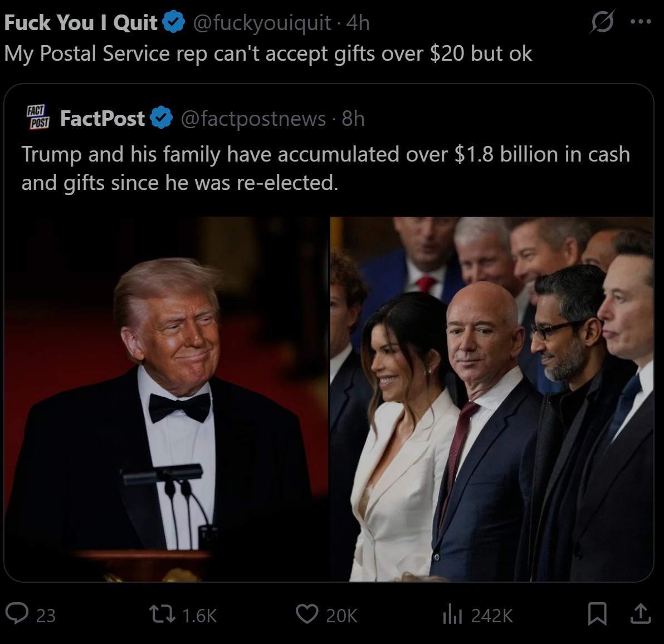
Task: Click the verified badge beside Fuck You I Quit
Action: [173, 23]
